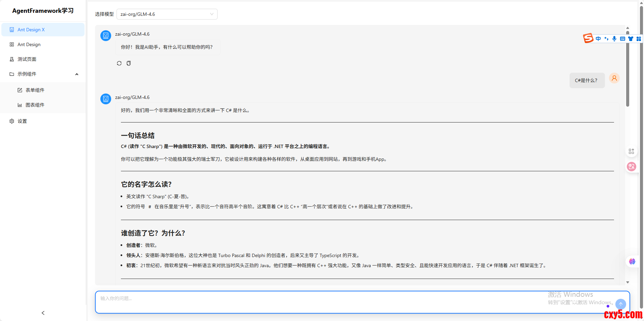The image size is (644, 321).
Task: Click the bullet starting 它的符号 #
Action: 270,207
